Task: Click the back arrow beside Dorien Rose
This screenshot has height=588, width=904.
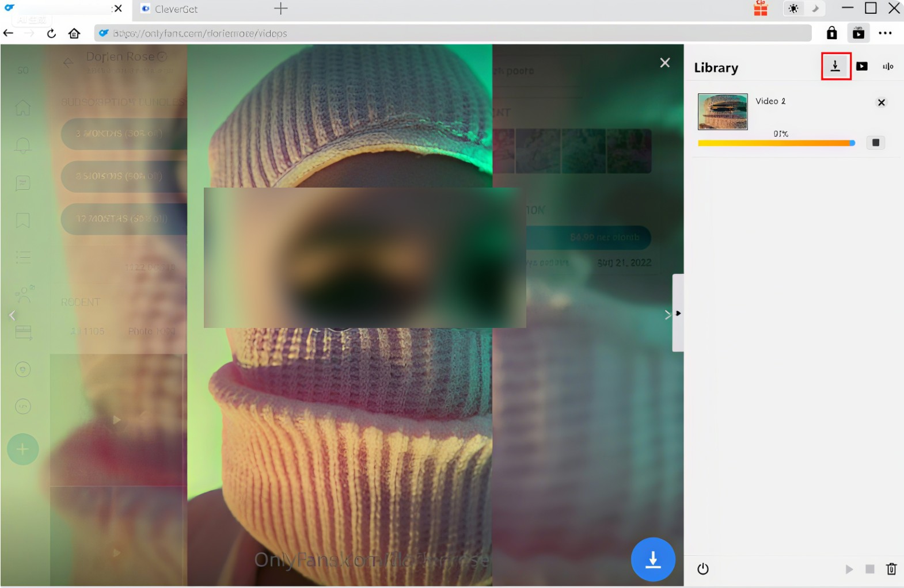Action: pyautogui.click(x=69, y=62)
